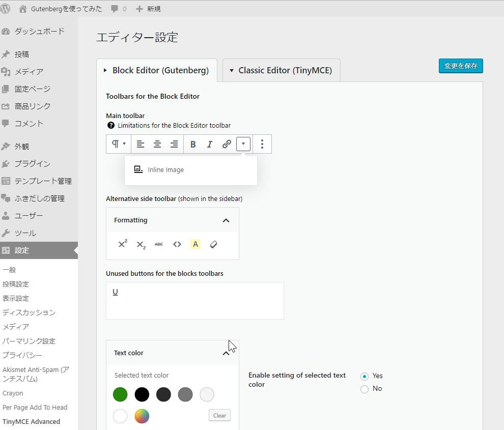Open ダッシュボード in the sidebar
Viewport: 504px width, 430px height.
(39, 32)
